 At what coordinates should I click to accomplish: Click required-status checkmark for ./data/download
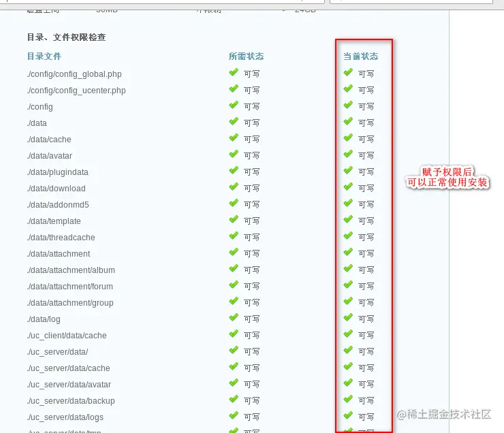(234, 187)
